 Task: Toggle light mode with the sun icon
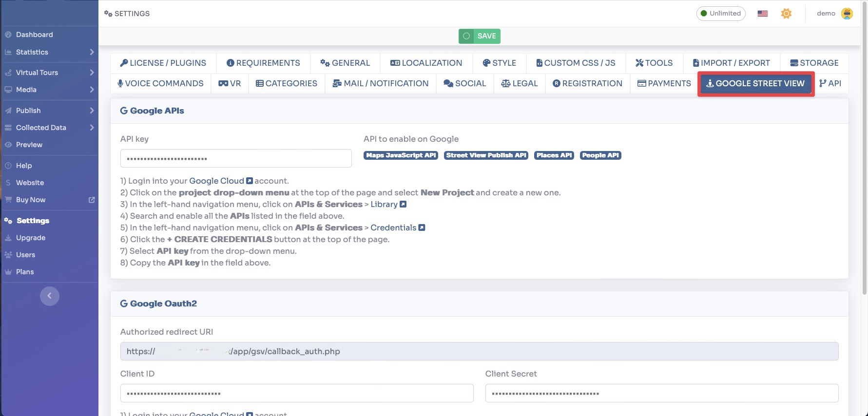pos(786,14)
